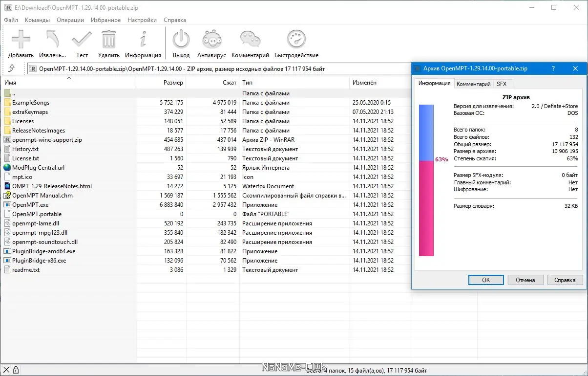
Task: Open the Файл menu
Action: (x=11, y=20)
